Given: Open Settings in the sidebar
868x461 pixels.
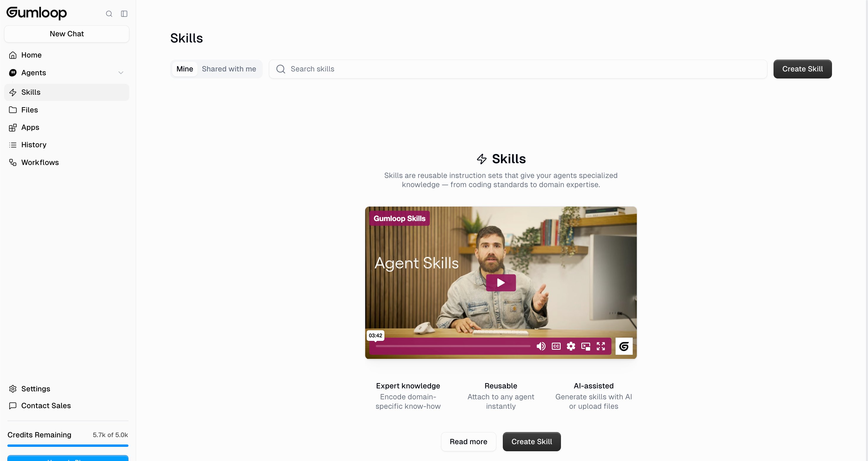Looking at the screenshot, I should [x=67, y=389].
